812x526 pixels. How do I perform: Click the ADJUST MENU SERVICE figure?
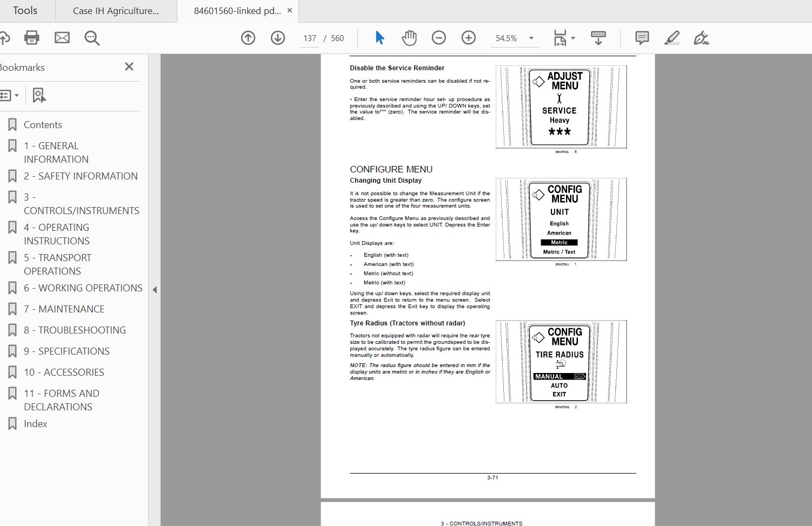pos(561,107)
